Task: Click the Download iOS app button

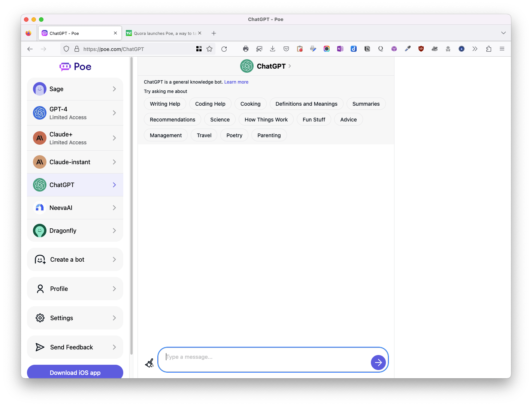Action: (75, 372)
